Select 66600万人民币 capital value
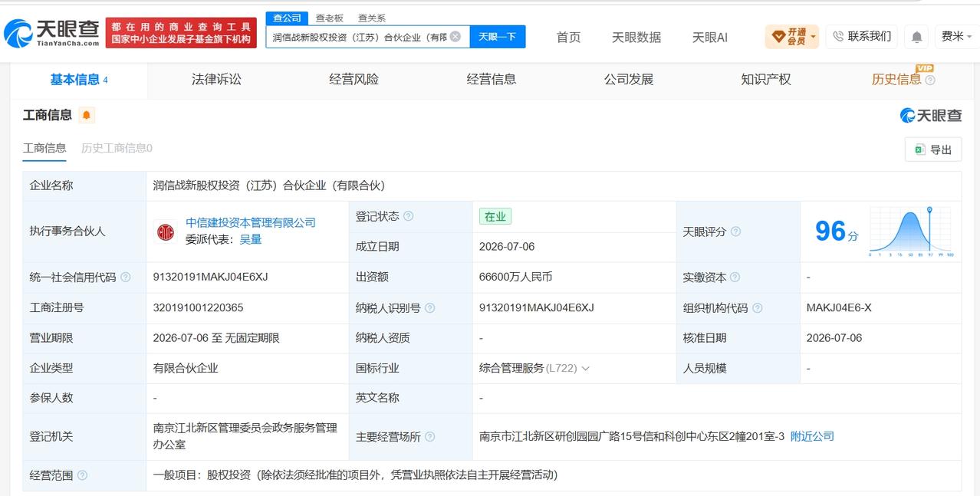The height and width of the screenshot is (496, 980). click(516, 278)
